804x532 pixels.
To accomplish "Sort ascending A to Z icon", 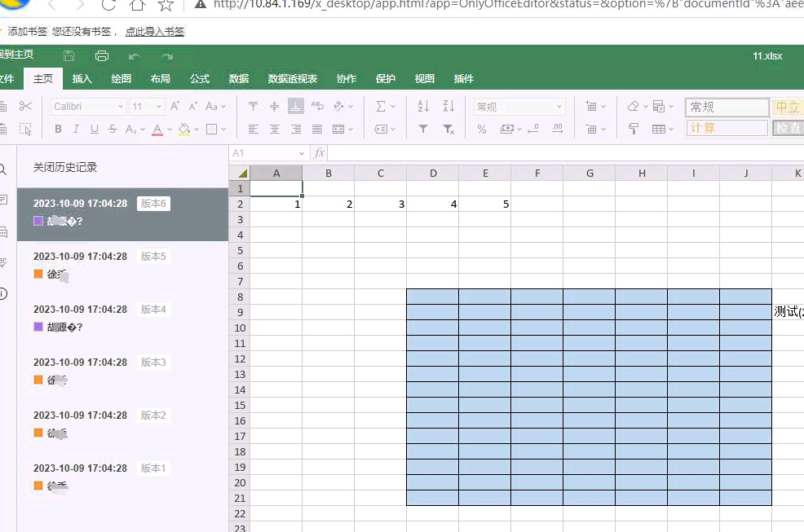I will [x=423, y=106].
